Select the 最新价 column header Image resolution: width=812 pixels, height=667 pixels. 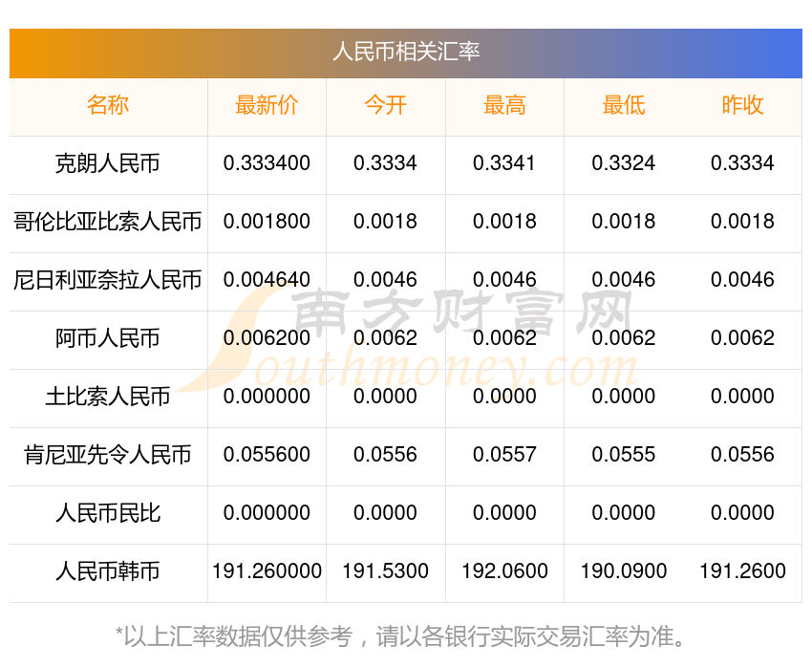pos(267,105)
